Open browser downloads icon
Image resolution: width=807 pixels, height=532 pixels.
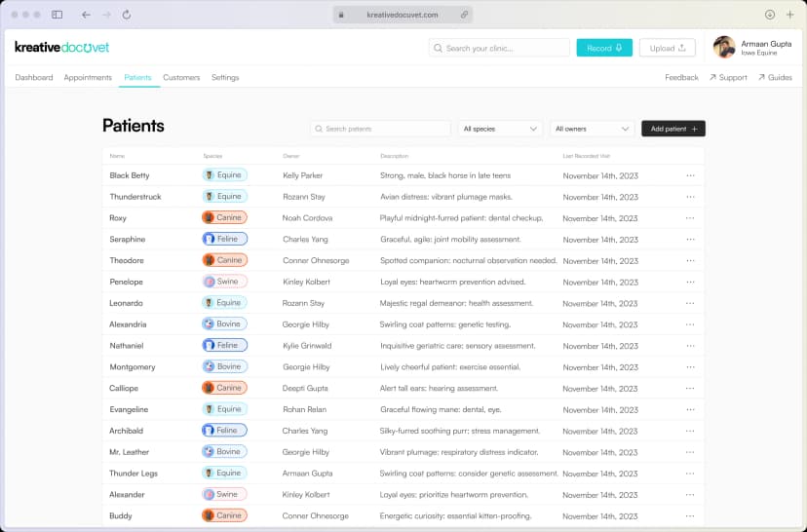click(x=769, y=15)
